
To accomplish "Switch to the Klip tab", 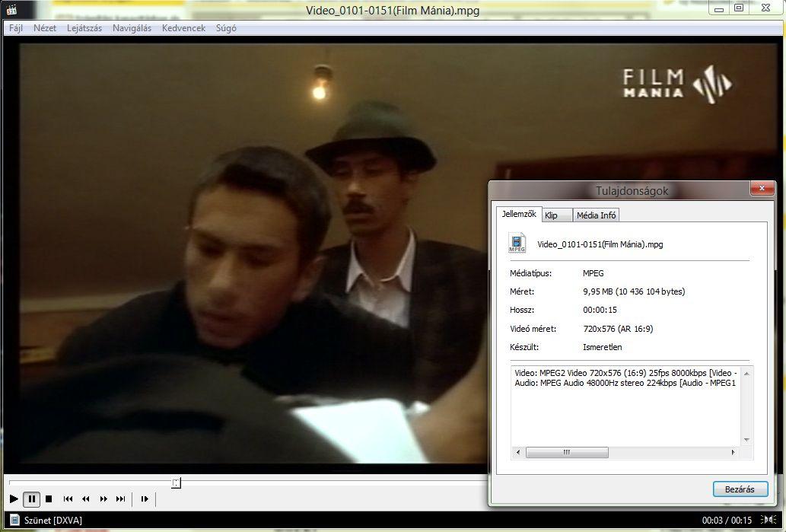I will (x=557, y=215).
